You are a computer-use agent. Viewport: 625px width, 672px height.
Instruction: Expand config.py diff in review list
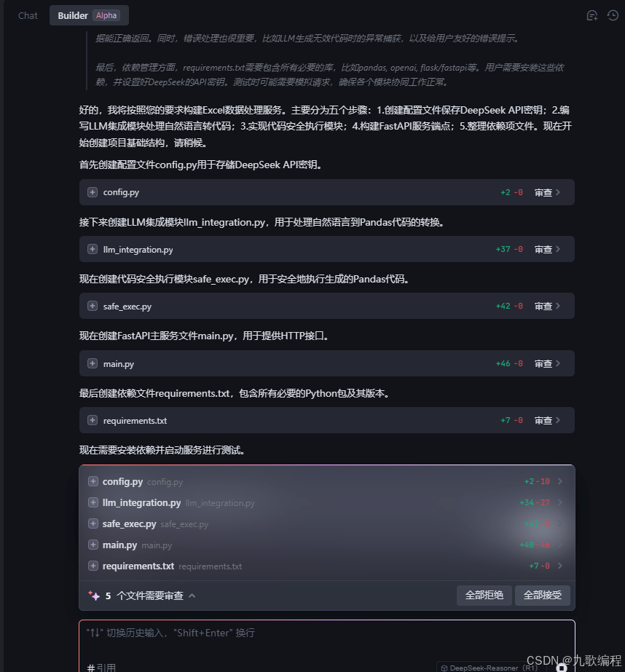click(x=560, y=481)
